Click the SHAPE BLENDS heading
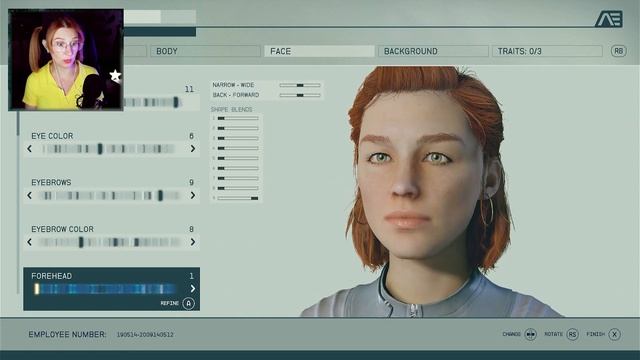Image resolution: width=640 pixels, height=360 pixels. pos(231,109)
